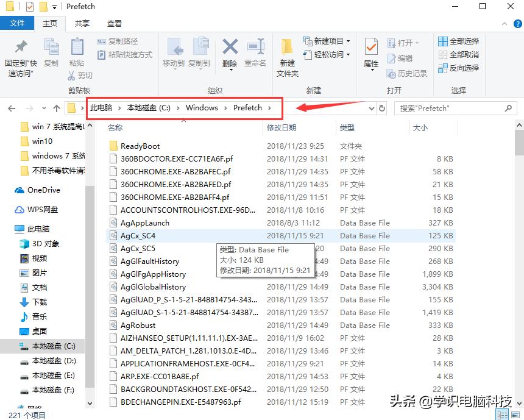Open the 文件 menu
The height and width of the screenshot is (420, 524).
18,23
